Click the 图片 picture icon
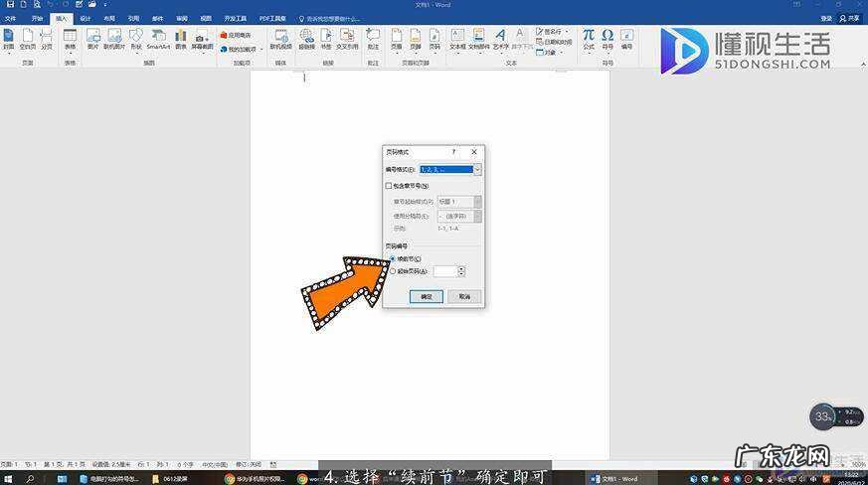This screenshot has height=485, width=868. (x=92, y=39)
